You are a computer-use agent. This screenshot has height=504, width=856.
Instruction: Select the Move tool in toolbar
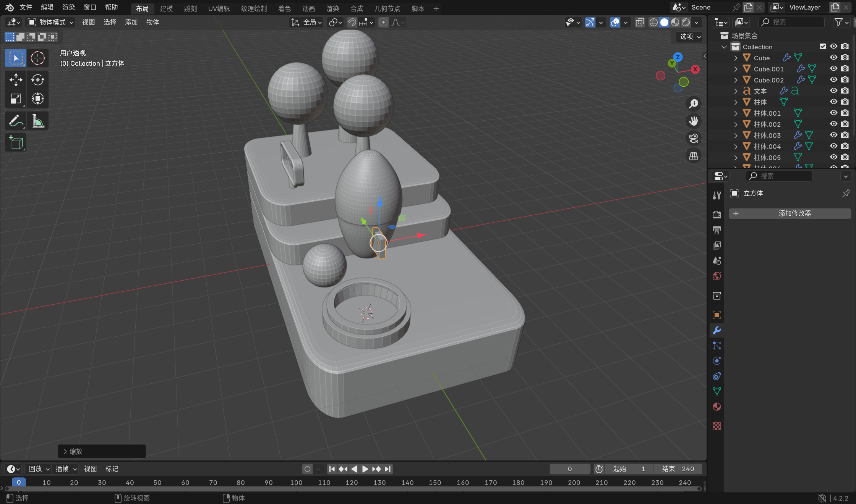pyautogui.click(x=16, y=80)
